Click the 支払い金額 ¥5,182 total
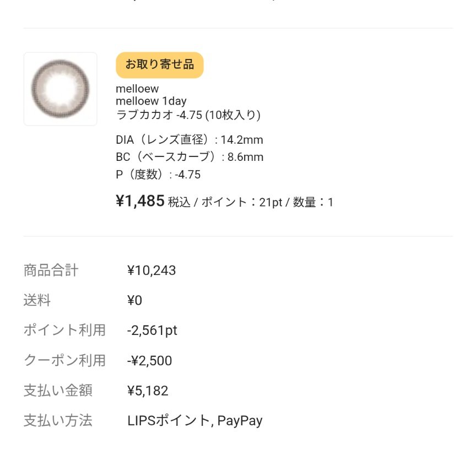 [x=148, y=391]
